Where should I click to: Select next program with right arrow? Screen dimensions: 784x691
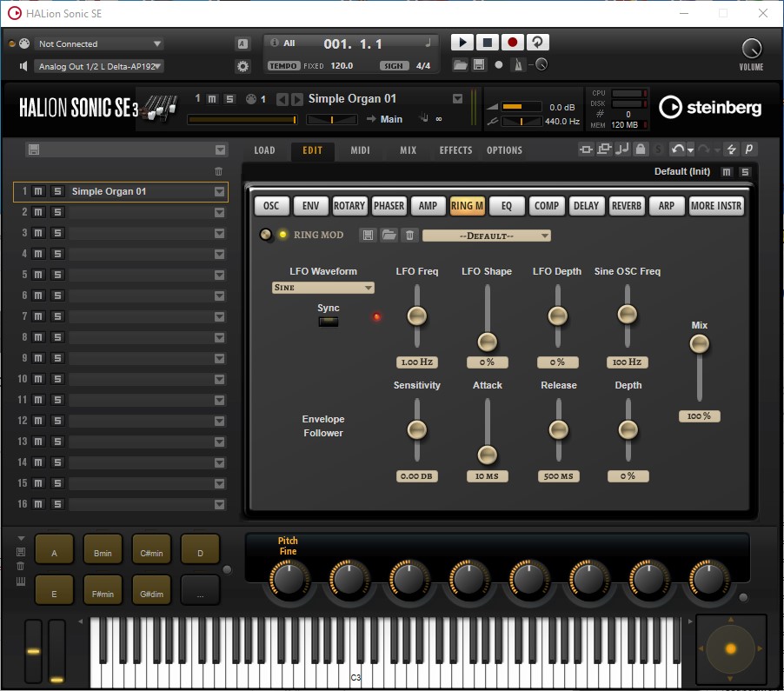(x=297, y=99)
